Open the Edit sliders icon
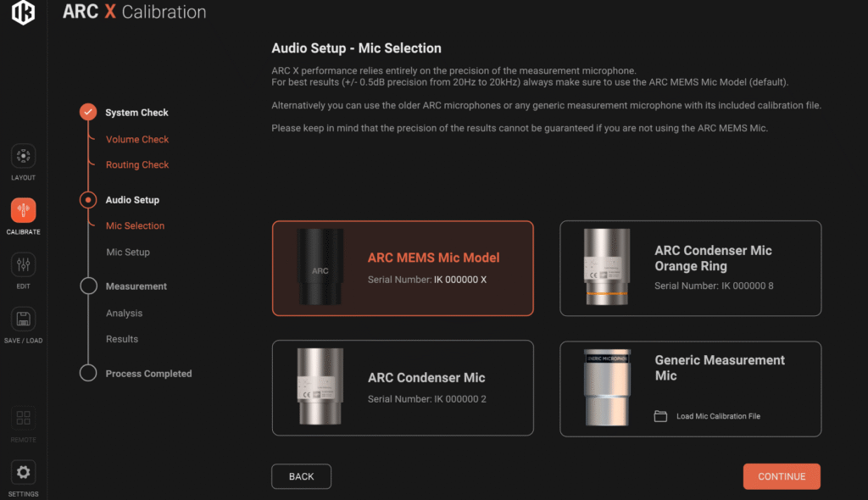The image size is (868, 500). pyautogui.click(x=23, y=264)
